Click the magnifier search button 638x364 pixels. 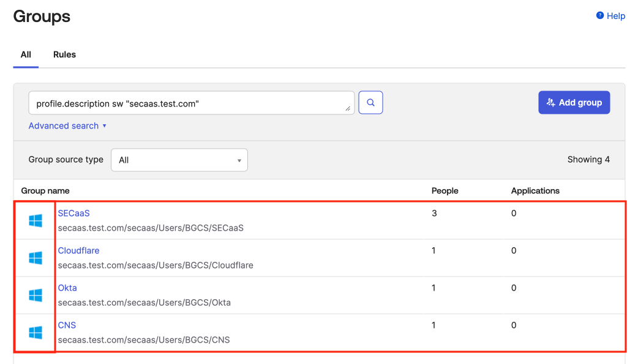[370, 103]
